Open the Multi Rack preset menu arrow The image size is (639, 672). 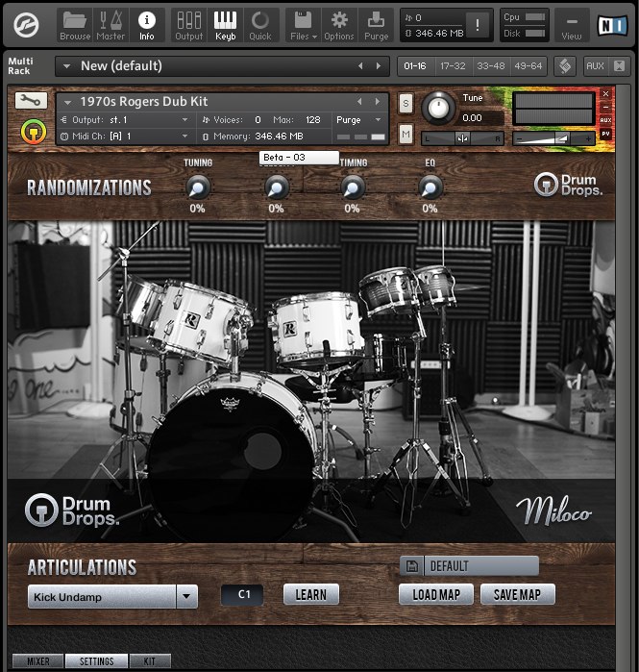(66, 66)
